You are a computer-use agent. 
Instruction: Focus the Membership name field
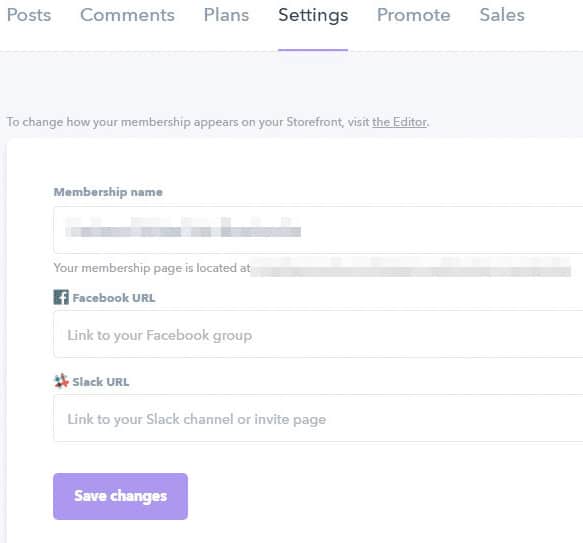pos(318,230)
